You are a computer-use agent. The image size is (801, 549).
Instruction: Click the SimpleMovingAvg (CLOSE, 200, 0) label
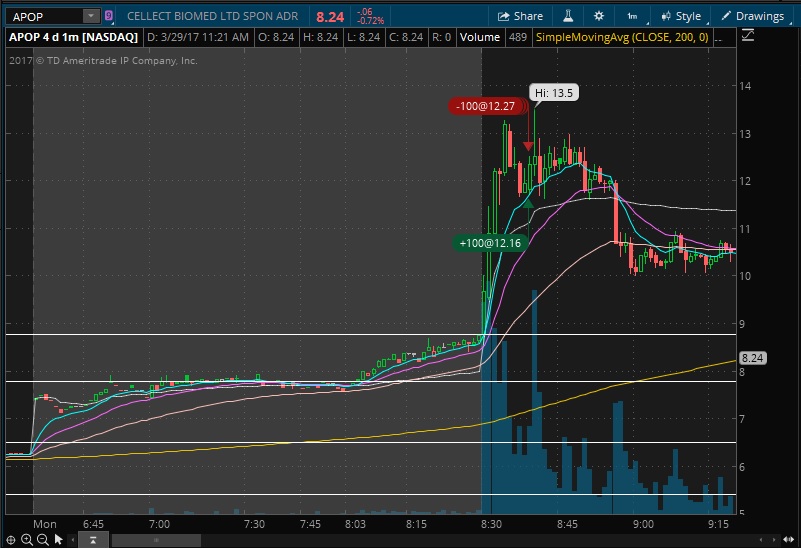click(x=622, y=37)
